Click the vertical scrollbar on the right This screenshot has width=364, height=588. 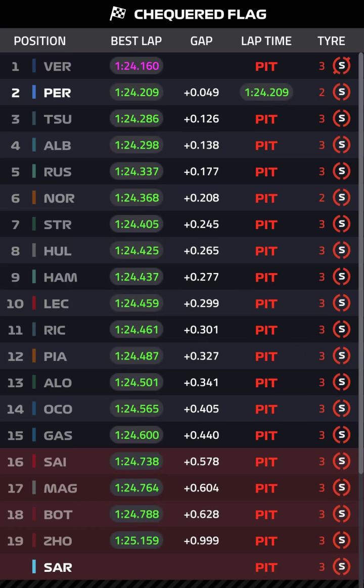coord(361,262)
